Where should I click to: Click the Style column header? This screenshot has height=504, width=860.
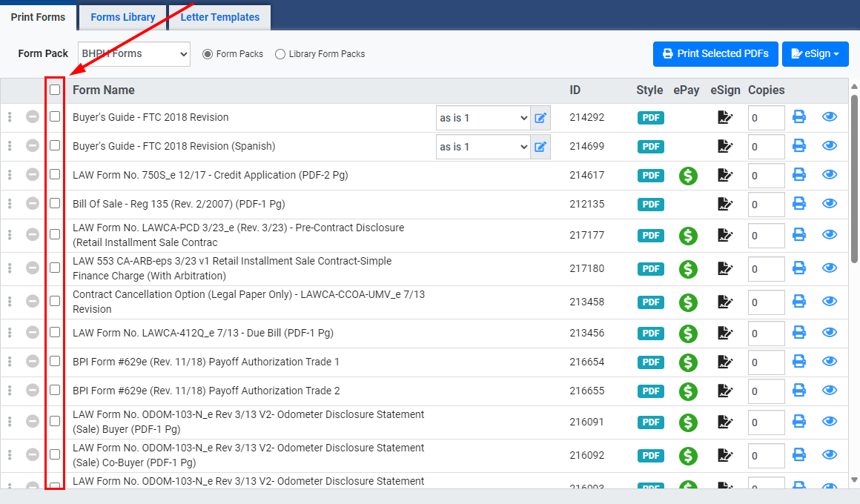coord(649,90)
